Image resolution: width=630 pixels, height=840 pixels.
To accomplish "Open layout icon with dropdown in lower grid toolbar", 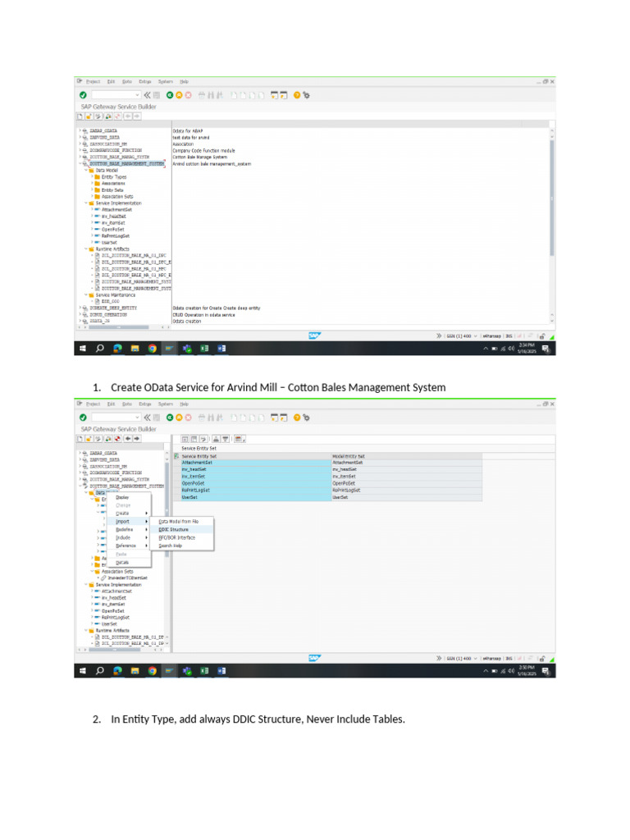I will 240,440.
